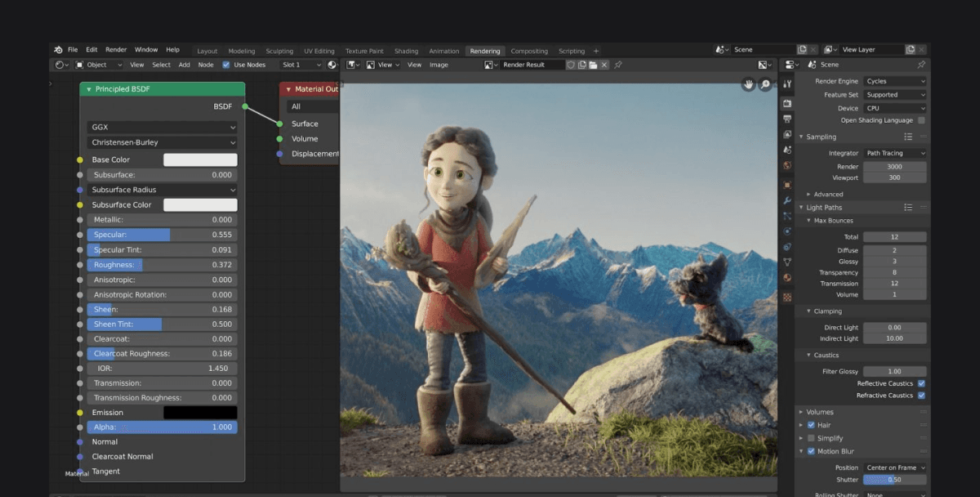This screenshot has height=497, width=980.
Task: Select the pan hand icon in render view
Action: tap(749, 85)
